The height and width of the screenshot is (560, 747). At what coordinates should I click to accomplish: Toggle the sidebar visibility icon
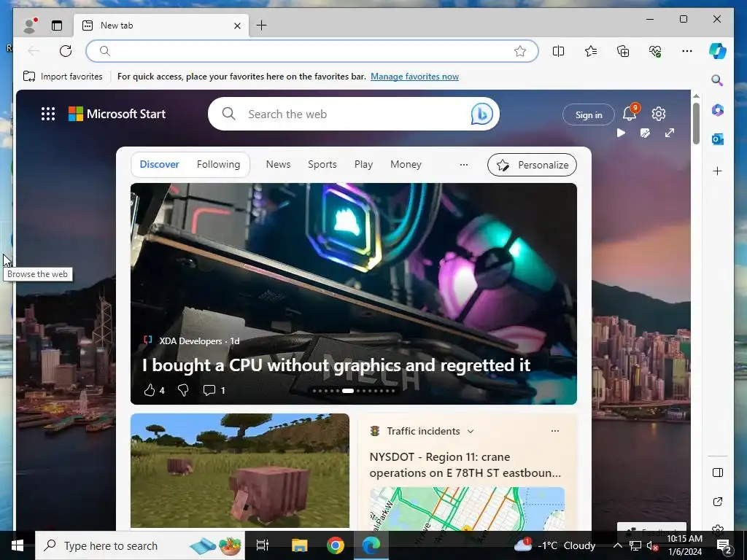pos(718,472)
